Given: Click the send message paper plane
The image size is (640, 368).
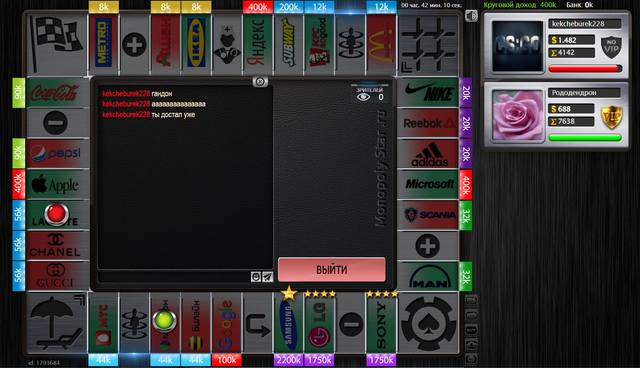Looking at the screenshot, I should tap(267, 277).
